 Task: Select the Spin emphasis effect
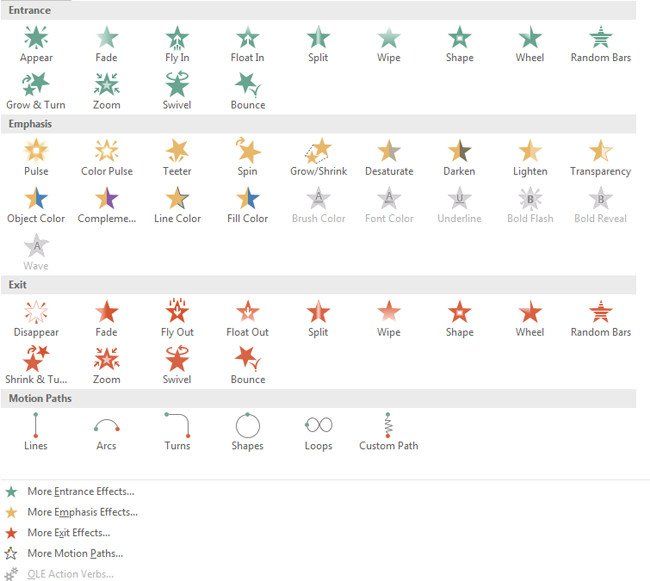pos(247,157)
